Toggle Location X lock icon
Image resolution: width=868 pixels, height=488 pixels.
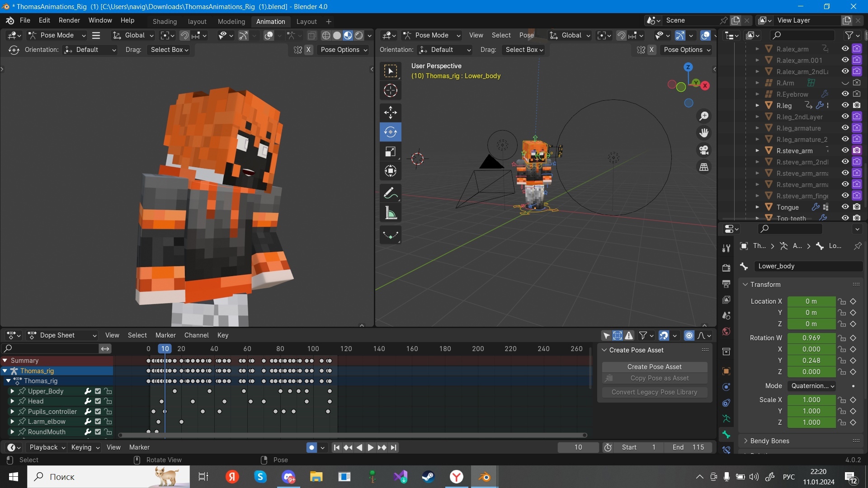841,301
